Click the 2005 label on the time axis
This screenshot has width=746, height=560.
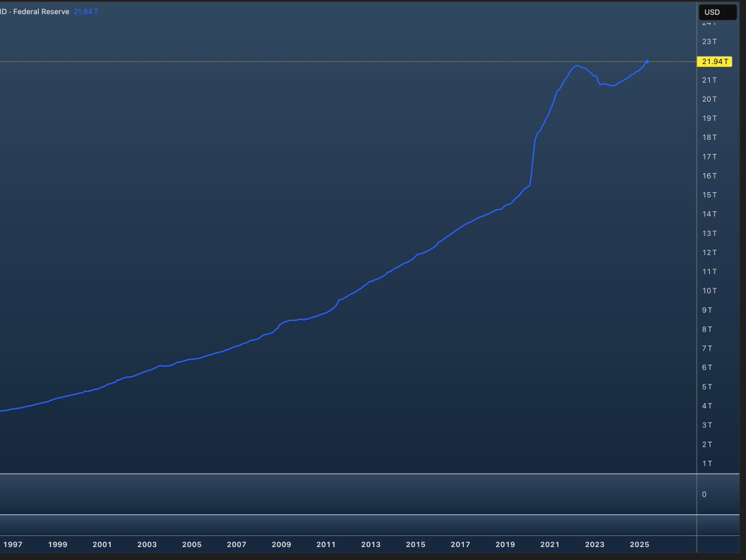[192, 544]
